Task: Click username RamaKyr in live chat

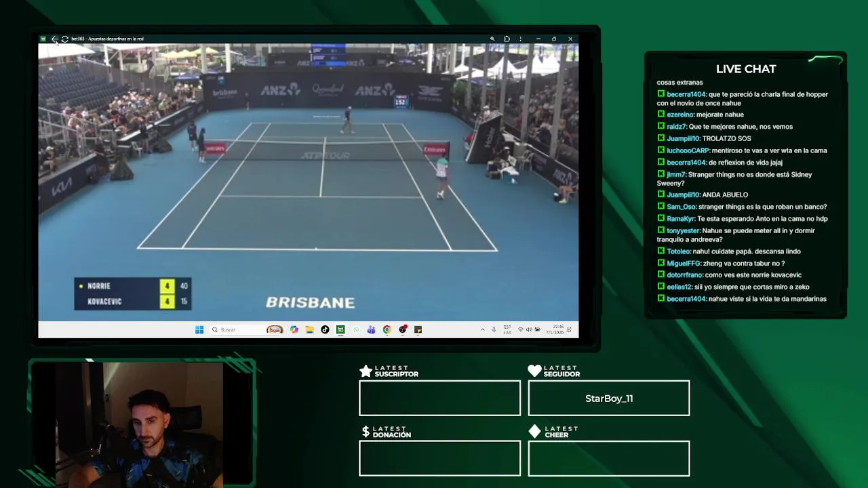Action: [x=681, y=219]
